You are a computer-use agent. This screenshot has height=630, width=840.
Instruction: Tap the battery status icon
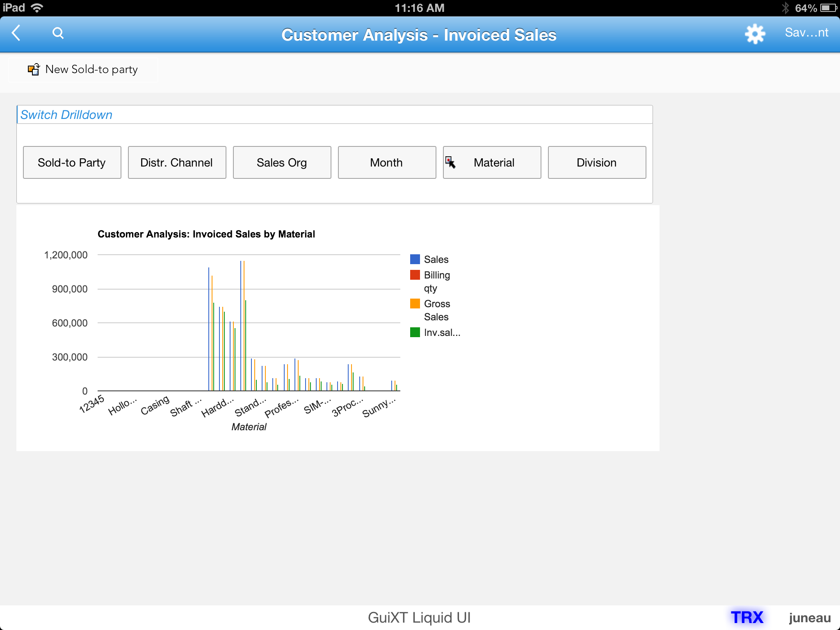pyautogui.click(x=828, y=8)
